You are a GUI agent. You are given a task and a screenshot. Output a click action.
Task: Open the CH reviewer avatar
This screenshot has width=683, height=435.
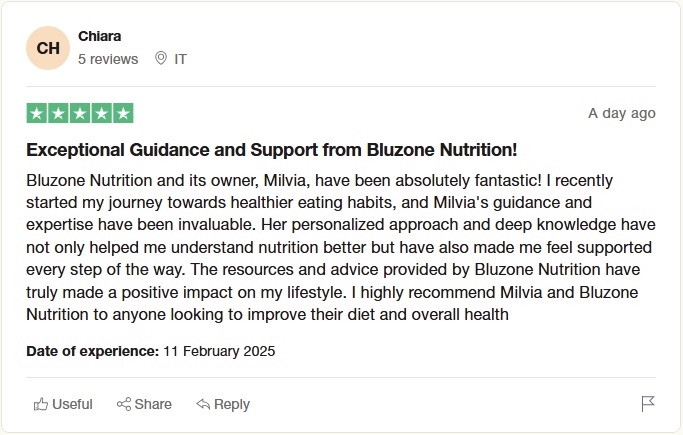48,48
